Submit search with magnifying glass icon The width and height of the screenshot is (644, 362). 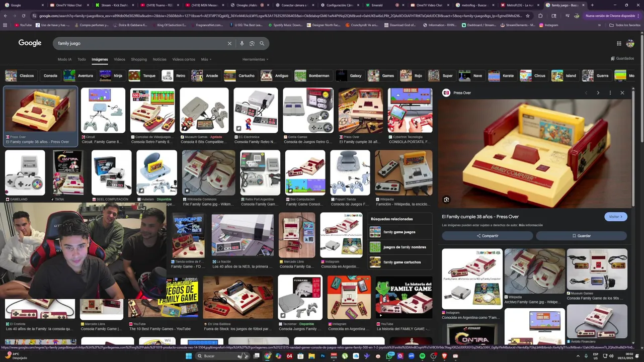point(262,43)
